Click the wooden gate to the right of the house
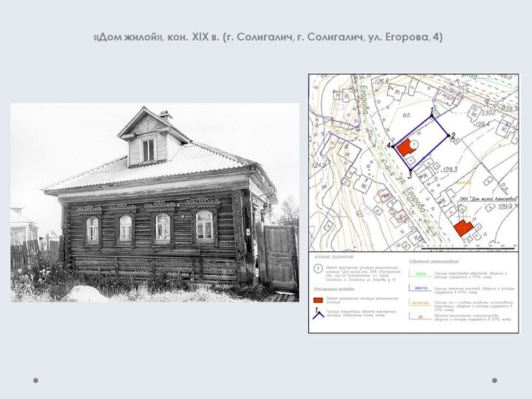This screenshot has width=532, height=399. coord(279,257)
